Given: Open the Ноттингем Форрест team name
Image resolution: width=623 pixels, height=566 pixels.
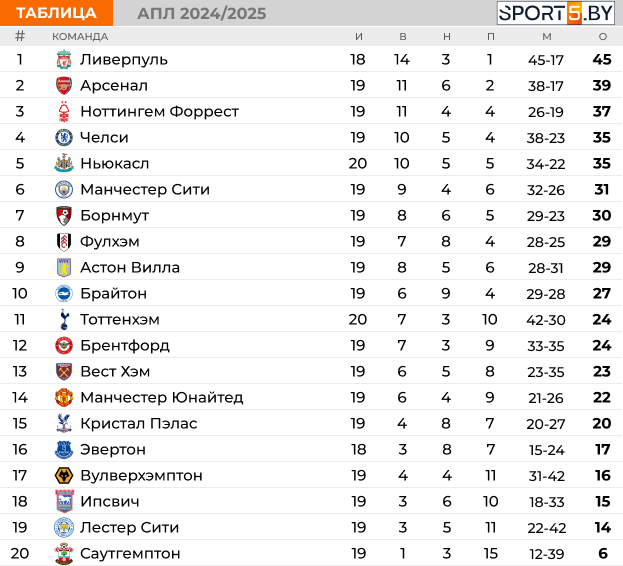Looking at the screenshot, I should pos(159,112).
